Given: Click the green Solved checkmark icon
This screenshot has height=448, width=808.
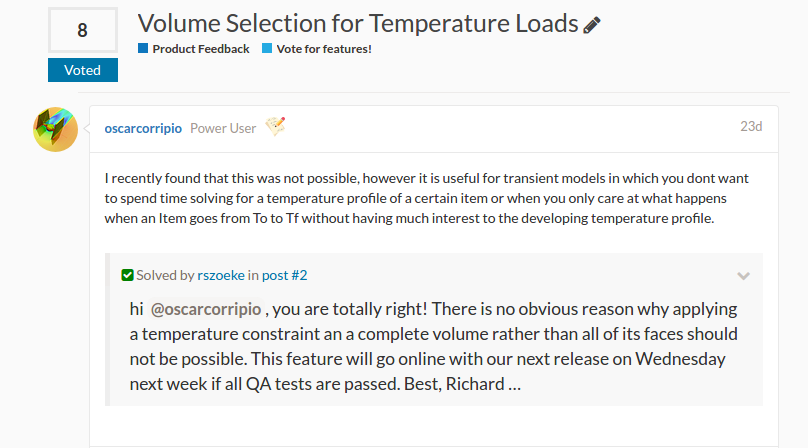Looking at the screenshot, I should coord(127,275).
